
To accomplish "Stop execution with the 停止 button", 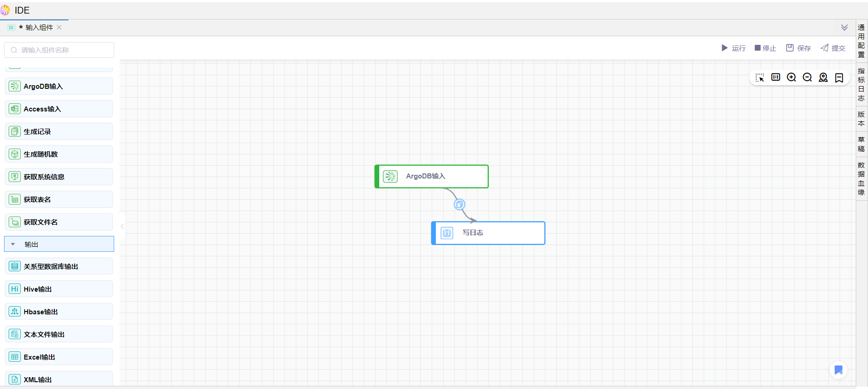I will click(765, 48).
